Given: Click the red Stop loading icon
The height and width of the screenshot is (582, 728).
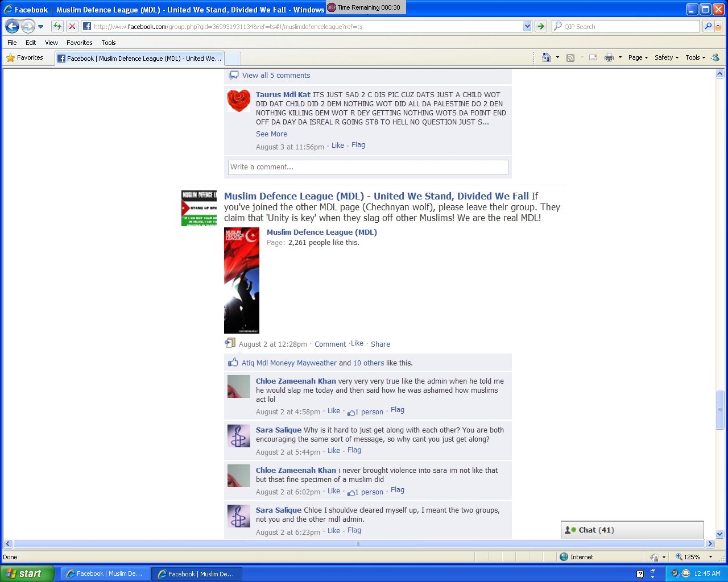Looking at the screenshot, I should click(72, 26).
